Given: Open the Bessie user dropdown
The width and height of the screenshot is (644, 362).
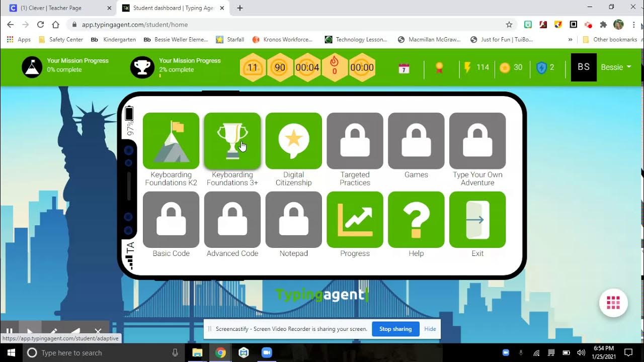Looking at the screenshot, I should (x=616, y=67).
